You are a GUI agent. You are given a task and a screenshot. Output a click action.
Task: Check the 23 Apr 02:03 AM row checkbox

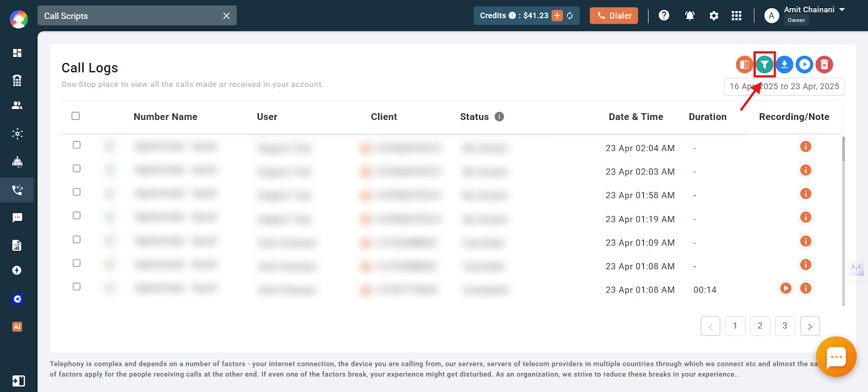point(76,168)
